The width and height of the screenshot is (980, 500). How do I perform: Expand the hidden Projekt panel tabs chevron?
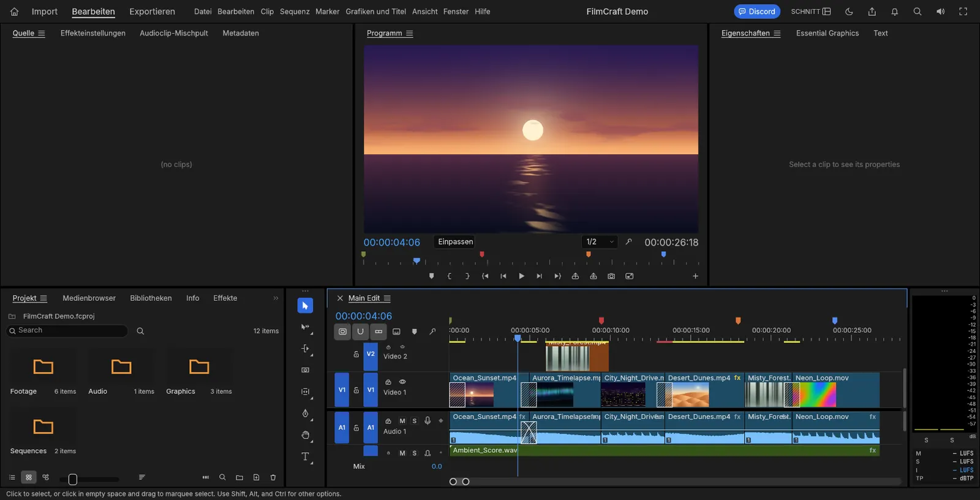coord(276,298)
